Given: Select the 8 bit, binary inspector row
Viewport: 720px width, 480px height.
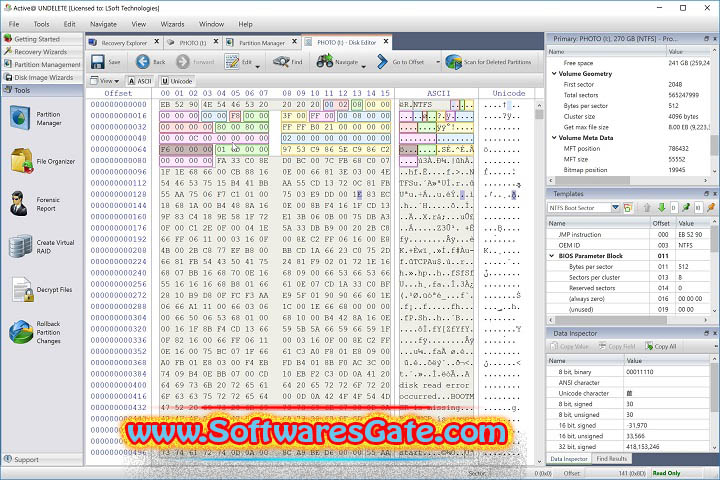Looking at the screenshot, I should [x=629, y=372].
